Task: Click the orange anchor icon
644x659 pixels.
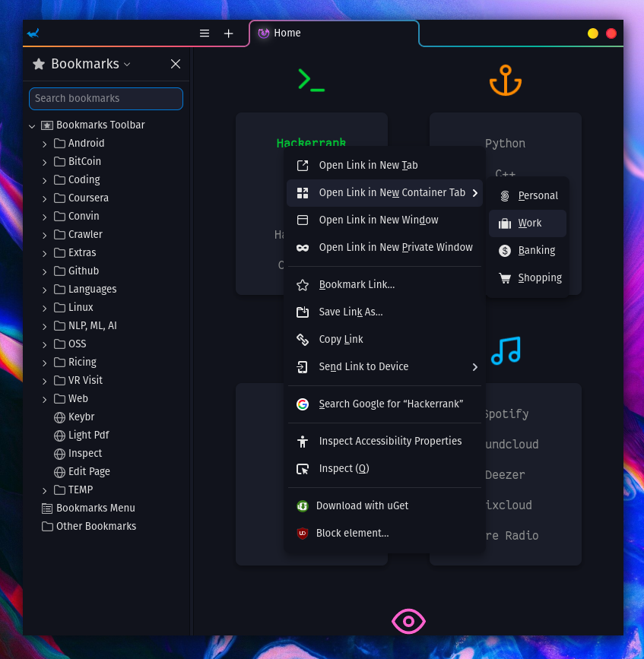Action: point(506,81)
